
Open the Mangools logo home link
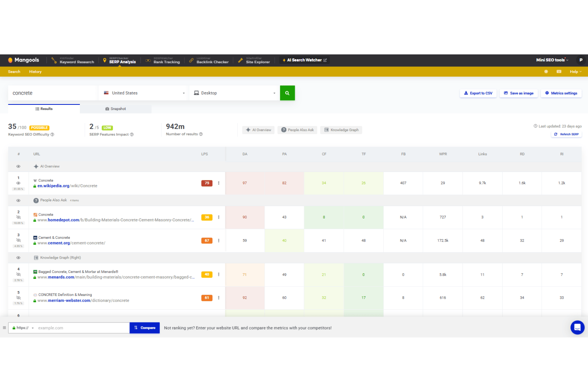(23, 60)
